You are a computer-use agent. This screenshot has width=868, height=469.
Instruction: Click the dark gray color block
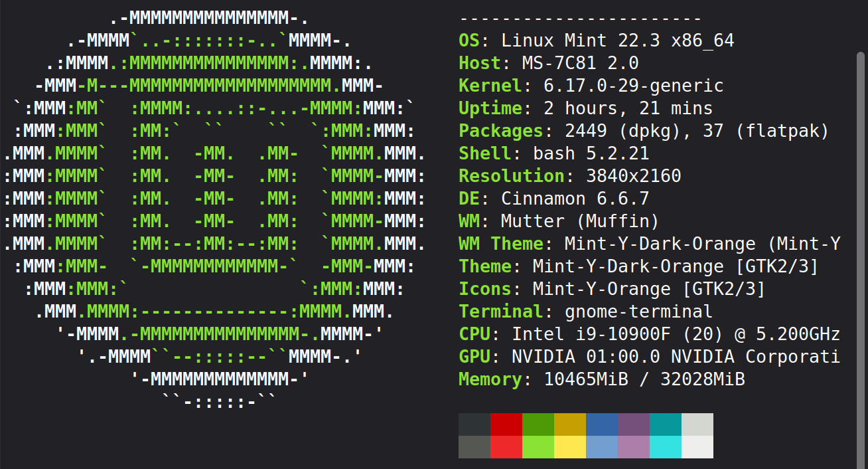point(474,424)
